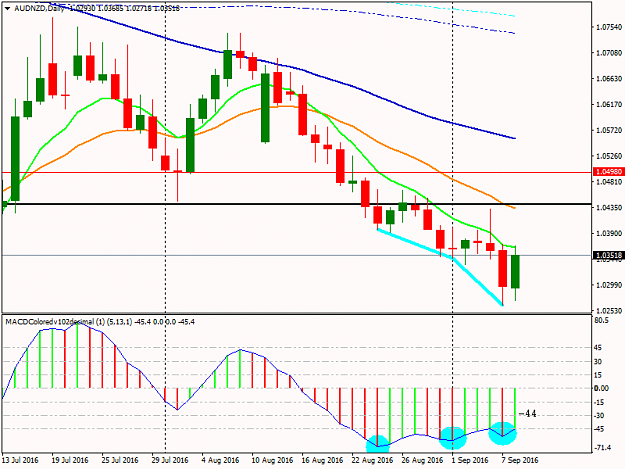Click the 1.02530 price scale value
Screen dimensions: 625x469
pyautogui.click(x=609, y=310)
